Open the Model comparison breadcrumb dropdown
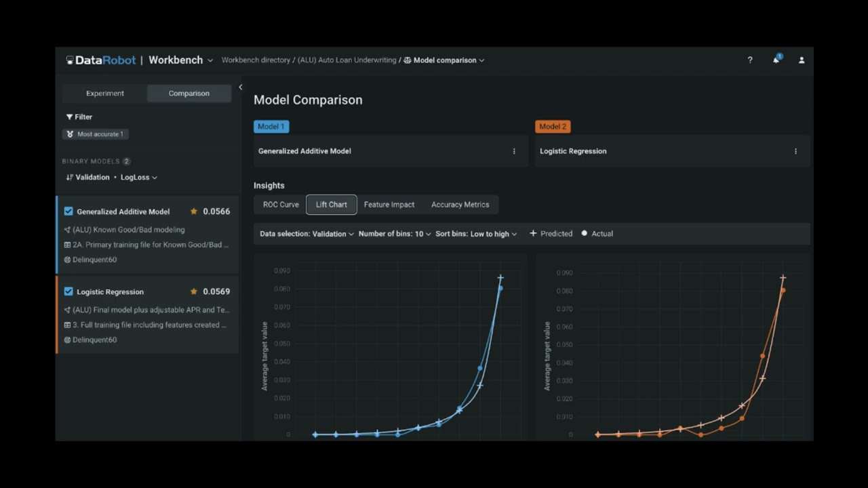The width and height of the screenshot is (868, 488). pos(444,60)
